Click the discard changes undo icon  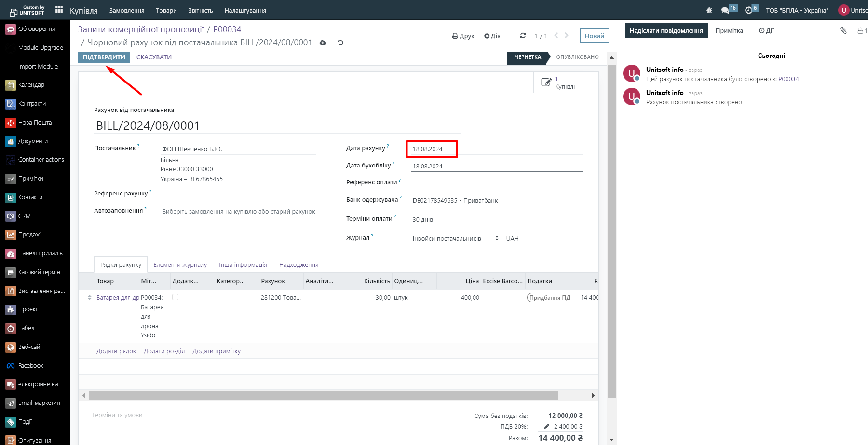pos(340,43)
